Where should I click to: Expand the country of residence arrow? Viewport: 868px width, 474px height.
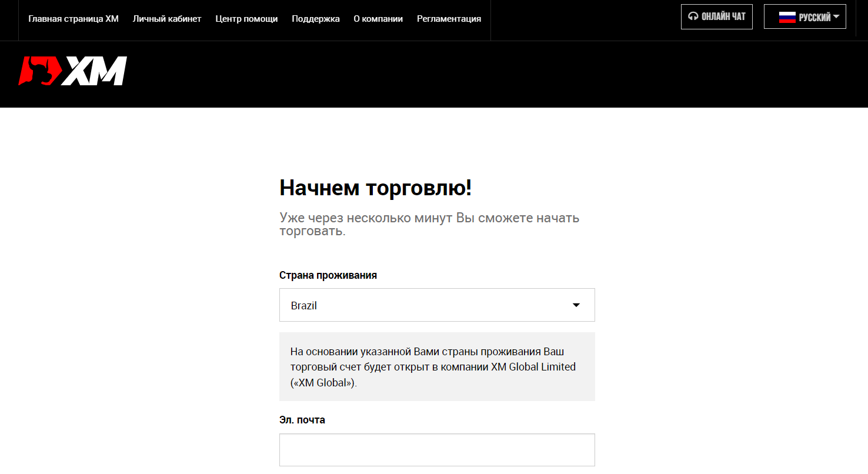(576, 305)
